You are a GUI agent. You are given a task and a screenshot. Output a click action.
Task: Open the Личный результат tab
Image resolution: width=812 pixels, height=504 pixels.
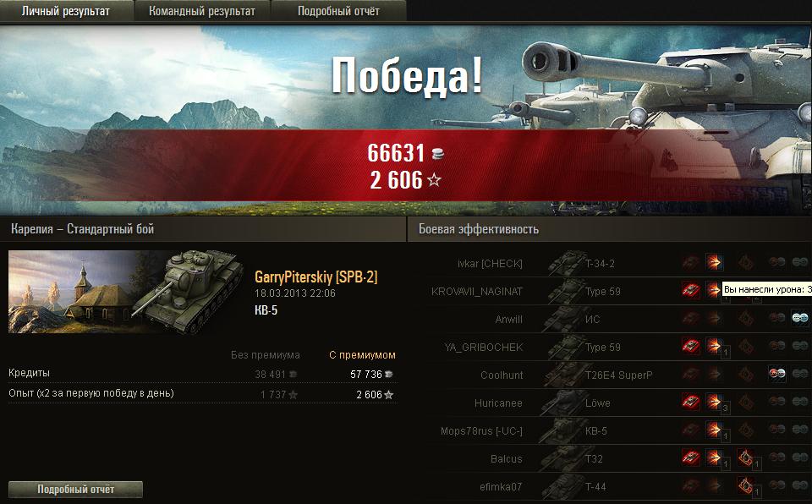coord(66,11)
